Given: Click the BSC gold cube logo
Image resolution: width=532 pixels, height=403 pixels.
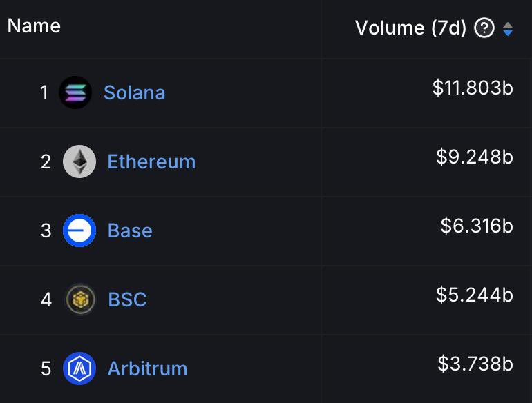Looking at the screenshot, I should tap(80, 299).
